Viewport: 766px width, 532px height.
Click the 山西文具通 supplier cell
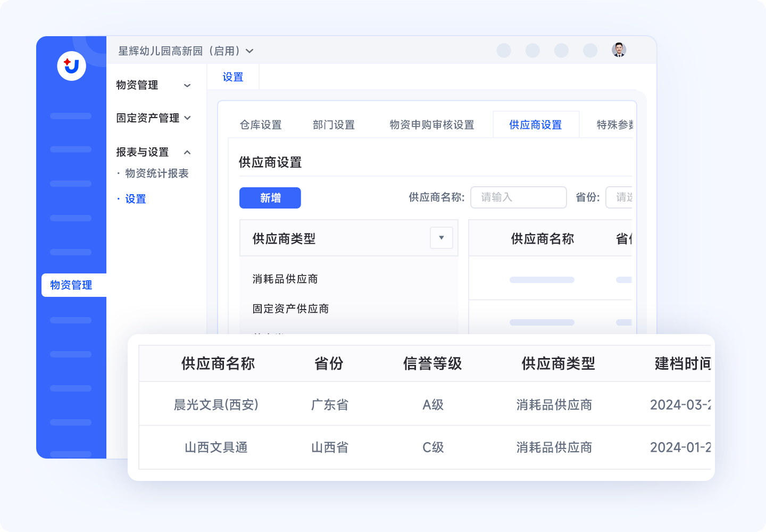click(216, 447)
